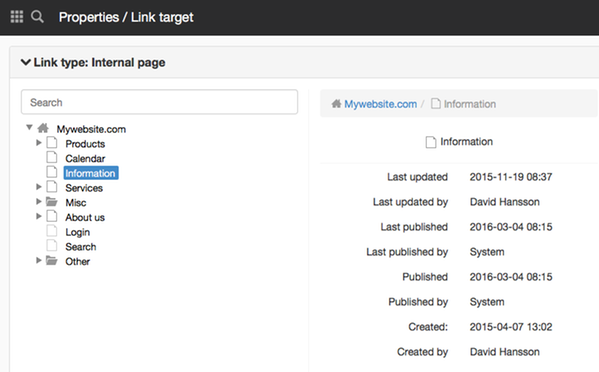
Task: Select the highlighted Information page in tree
Action: [91, 173]
